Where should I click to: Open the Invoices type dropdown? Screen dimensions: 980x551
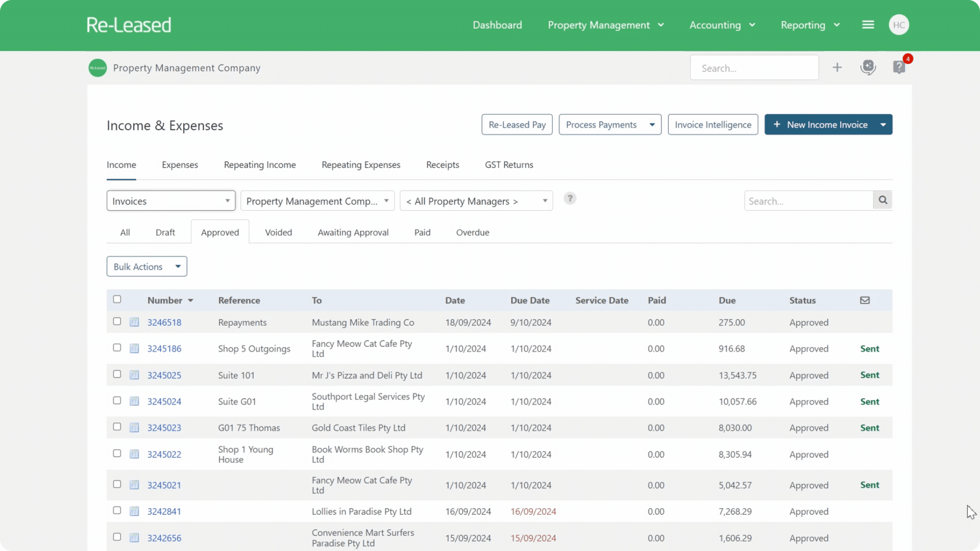coord(171,201)
